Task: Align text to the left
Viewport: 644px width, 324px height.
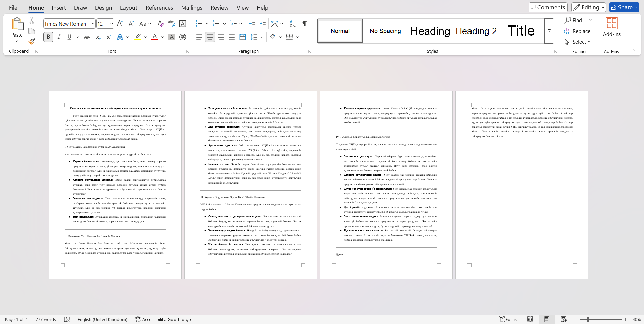Action: click(x=199, y=37)
